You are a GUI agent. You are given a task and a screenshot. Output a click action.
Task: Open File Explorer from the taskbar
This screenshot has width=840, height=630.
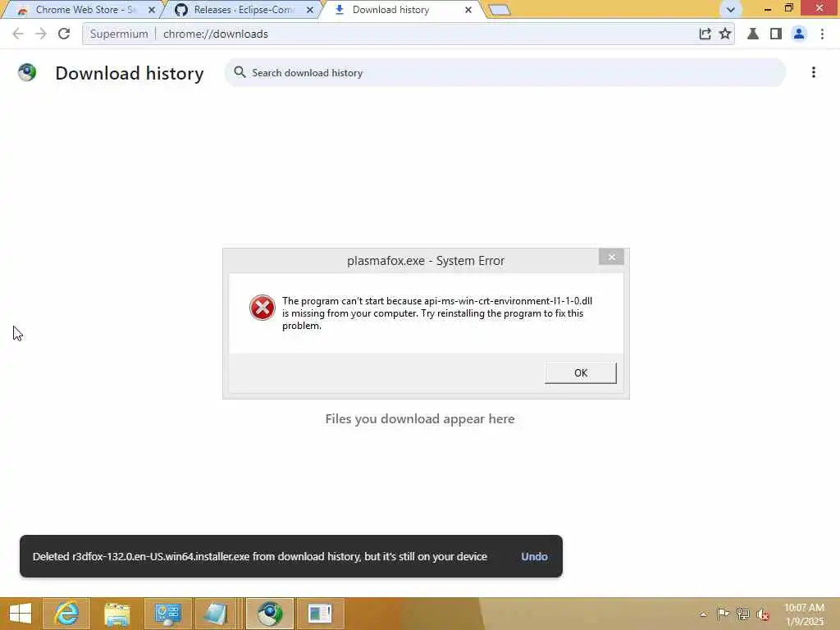[x=116, y=614]
